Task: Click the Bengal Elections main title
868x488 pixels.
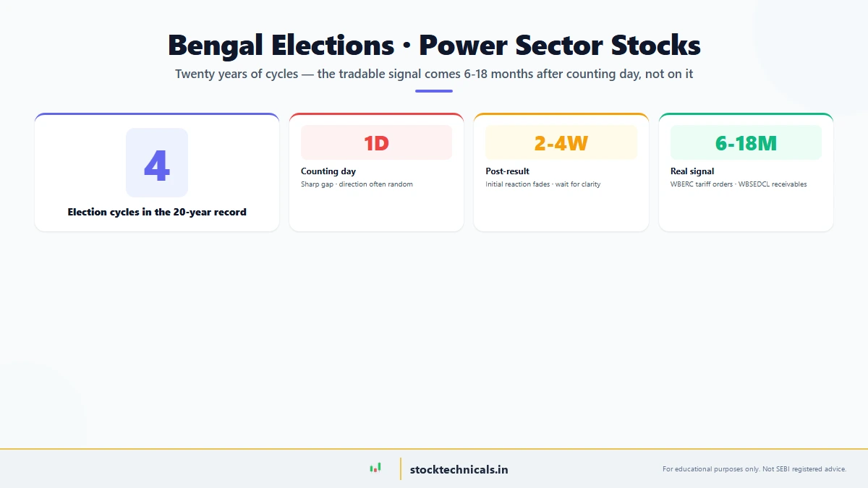Action: point(434,46)
